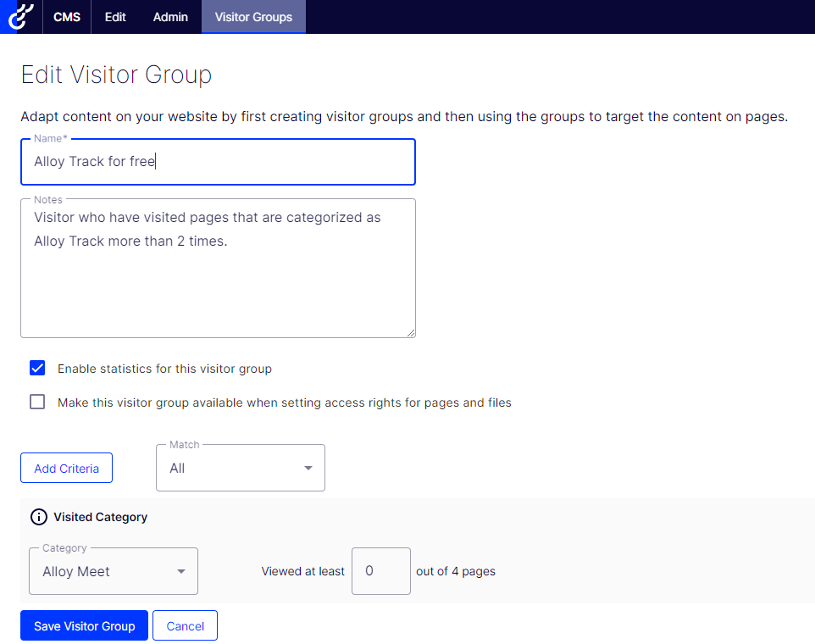
Task: Switch to the Visitor Groups tab
Action: click(253, 17)
